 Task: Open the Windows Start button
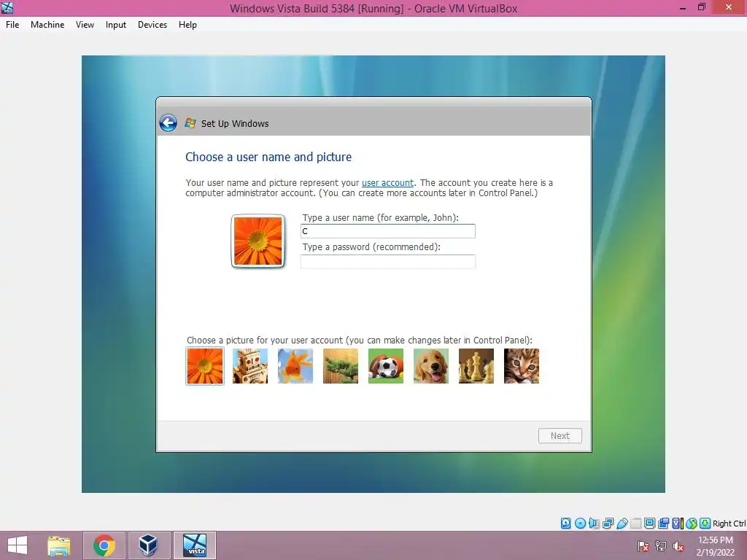(18, 545)
